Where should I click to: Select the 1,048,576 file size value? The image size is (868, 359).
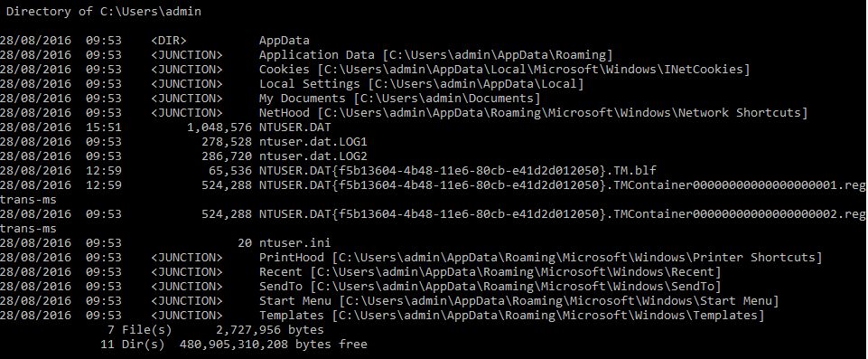[x=220, y=127]
